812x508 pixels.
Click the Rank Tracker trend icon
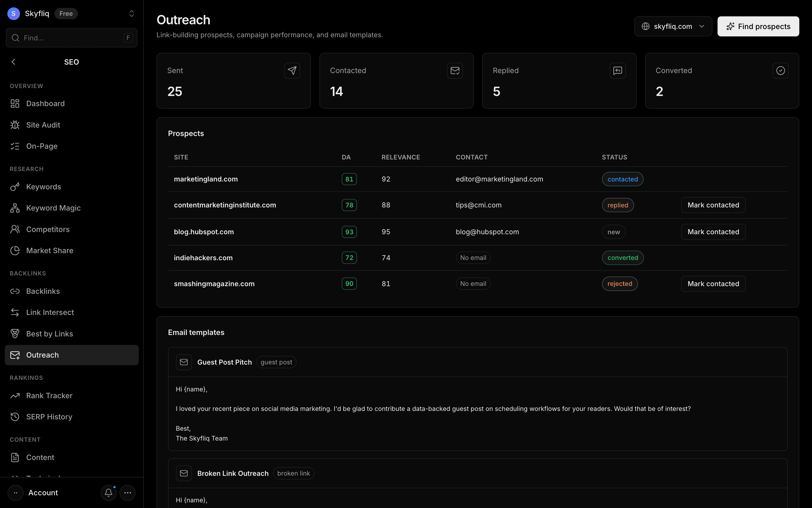coord(15,396)
